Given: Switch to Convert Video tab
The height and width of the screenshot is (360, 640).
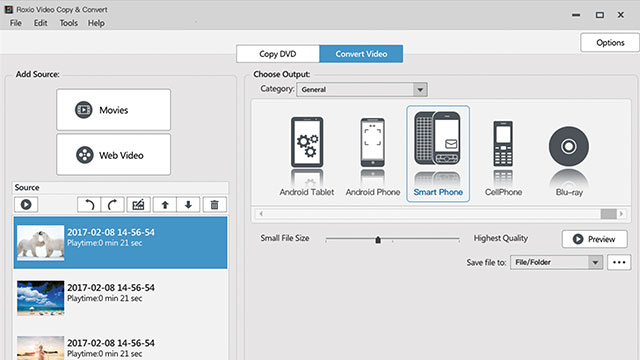Looking at the screenshot, I should pos(361,54).
